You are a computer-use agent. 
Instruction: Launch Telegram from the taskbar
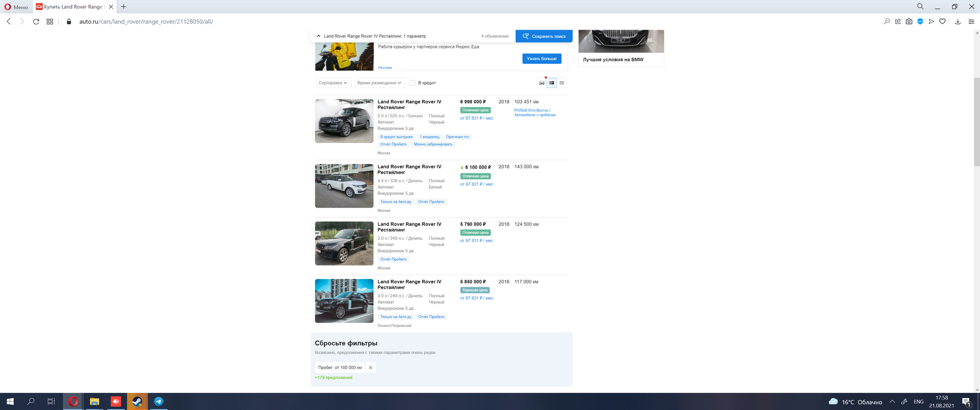[158, 401]
